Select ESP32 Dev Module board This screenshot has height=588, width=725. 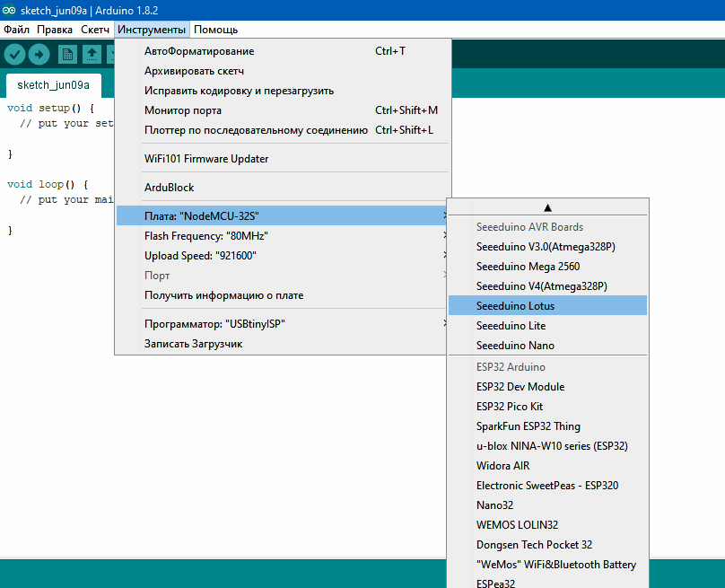click(520, 387)
